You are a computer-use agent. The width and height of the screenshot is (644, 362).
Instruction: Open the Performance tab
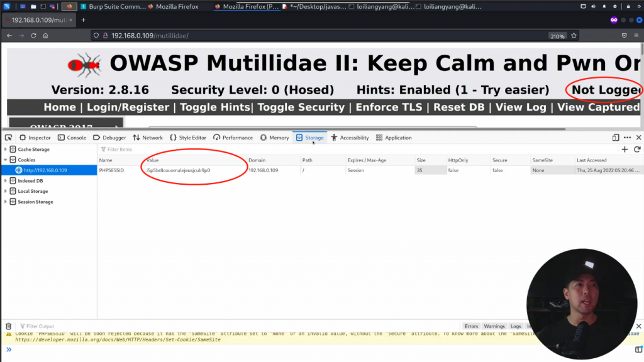[233, 138]
